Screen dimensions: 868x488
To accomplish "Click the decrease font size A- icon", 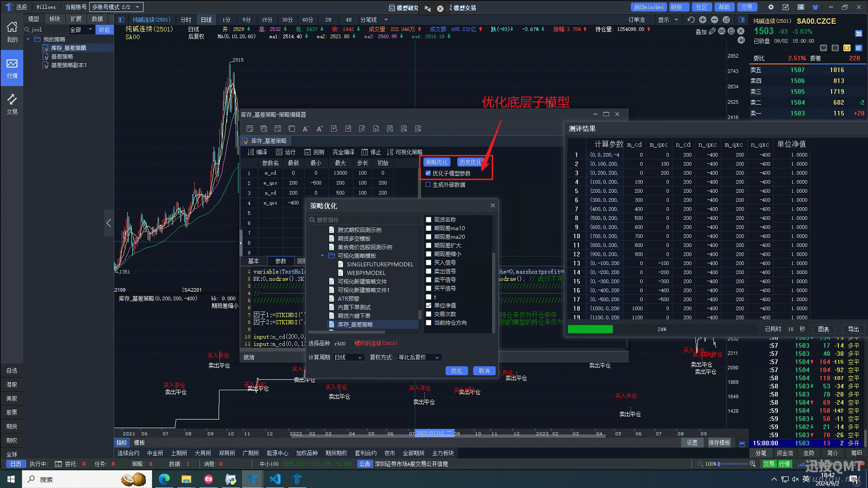I will 306,129.
